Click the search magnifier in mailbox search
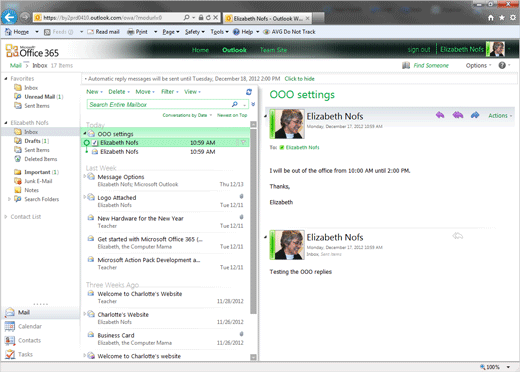Viewport: 520px width, 372px height. tap(235, 104)
